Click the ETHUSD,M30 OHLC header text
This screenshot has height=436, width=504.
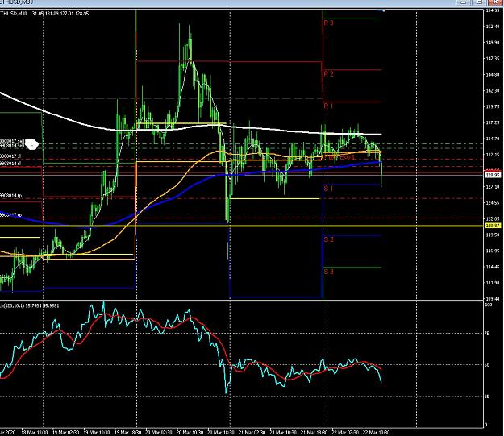(44, 14)
